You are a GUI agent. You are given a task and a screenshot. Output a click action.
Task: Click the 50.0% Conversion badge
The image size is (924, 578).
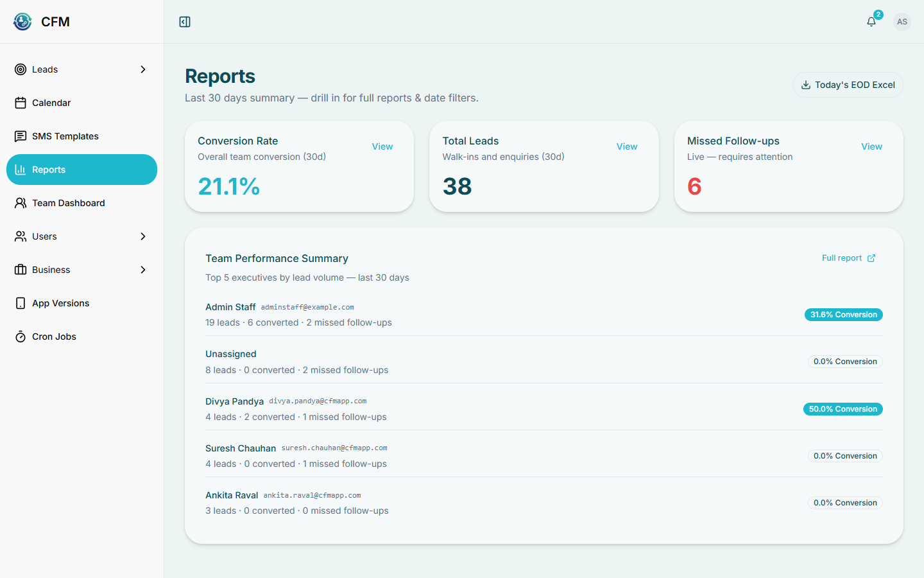click(843, 409)
